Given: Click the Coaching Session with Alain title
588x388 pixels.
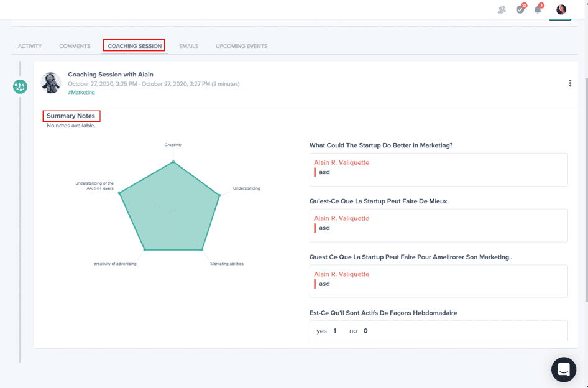Looking at the screenshot, I should pyautogui.click(x=111, y=75).
